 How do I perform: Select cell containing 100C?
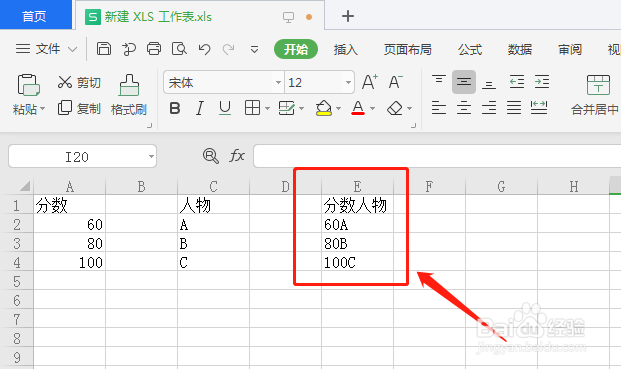[357, 262]
